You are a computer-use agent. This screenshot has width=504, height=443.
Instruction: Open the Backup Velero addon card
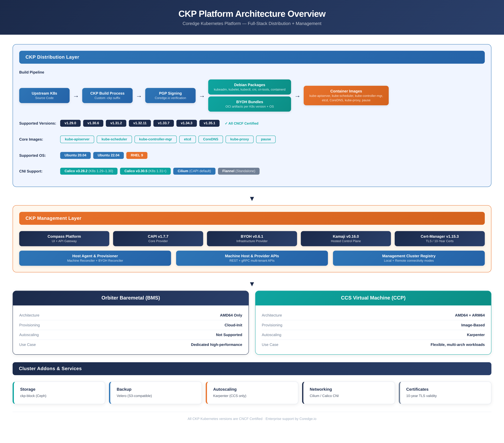[x=155, y=392]
